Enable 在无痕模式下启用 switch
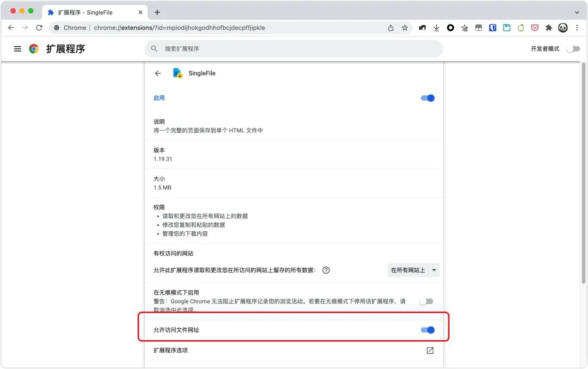 426,302
